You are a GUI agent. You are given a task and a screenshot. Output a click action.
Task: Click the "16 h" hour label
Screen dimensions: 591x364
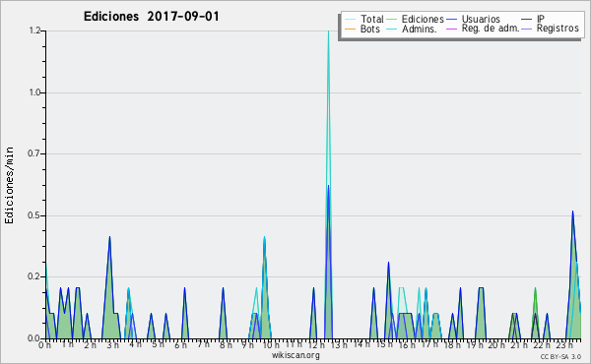click(407, 344)
